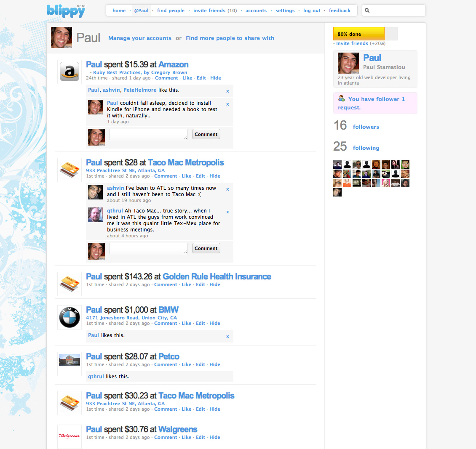Image resolution: width=476 pixels, height=449 pixels.
Task: Click the Walgreens logo icon
Action: [70, 436]
